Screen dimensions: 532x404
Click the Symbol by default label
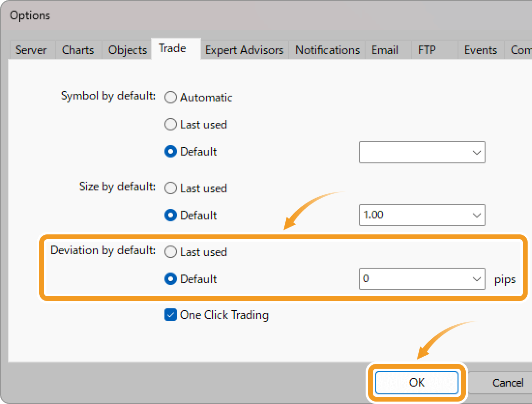tap(108, 96)
